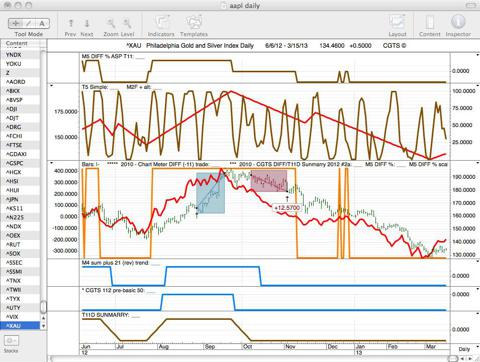The height and width of the screenshot is (362, 480).
Task: Select ^DJT in the symbol list
Action: (x=20, y=118)
